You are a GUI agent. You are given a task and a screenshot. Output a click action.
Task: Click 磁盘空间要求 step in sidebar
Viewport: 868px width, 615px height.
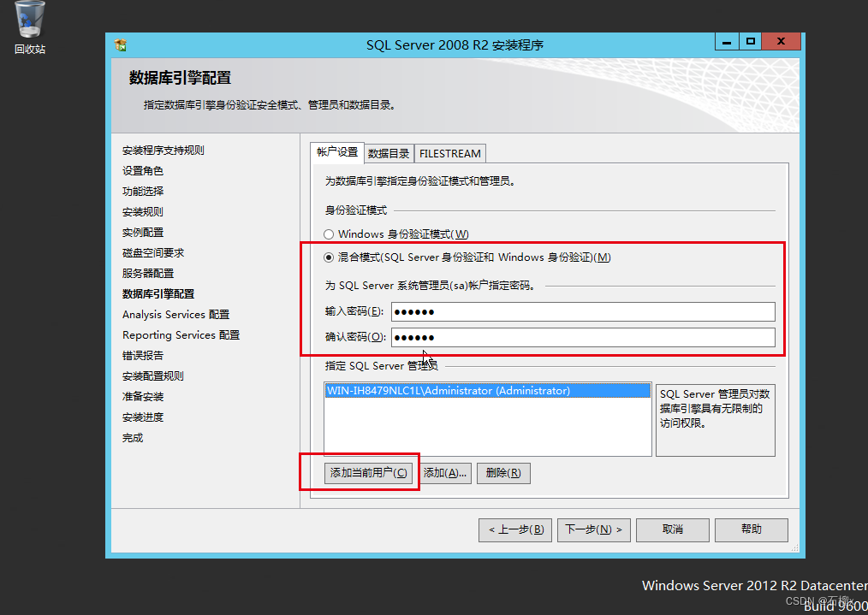click(x=153, y=252)
